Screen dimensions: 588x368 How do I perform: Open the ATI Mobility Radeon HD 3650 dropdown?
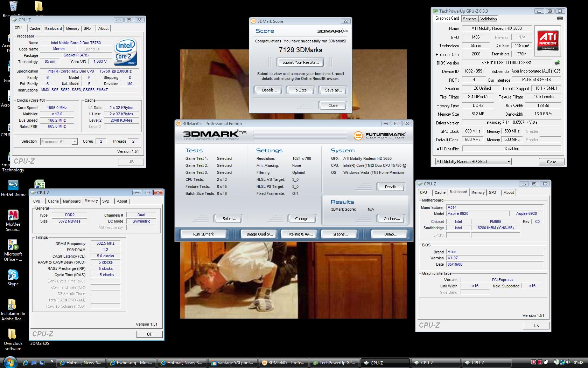point(474,162)
